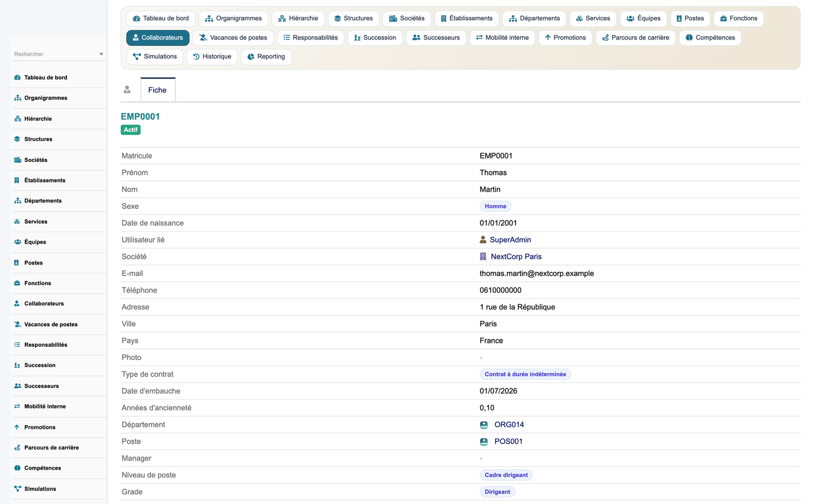The height and width of the screenshot is (504, 815).
Task: Click the Responsabilités list icon in sidebar
Action: pyautogui.click(x=17, y=344)
